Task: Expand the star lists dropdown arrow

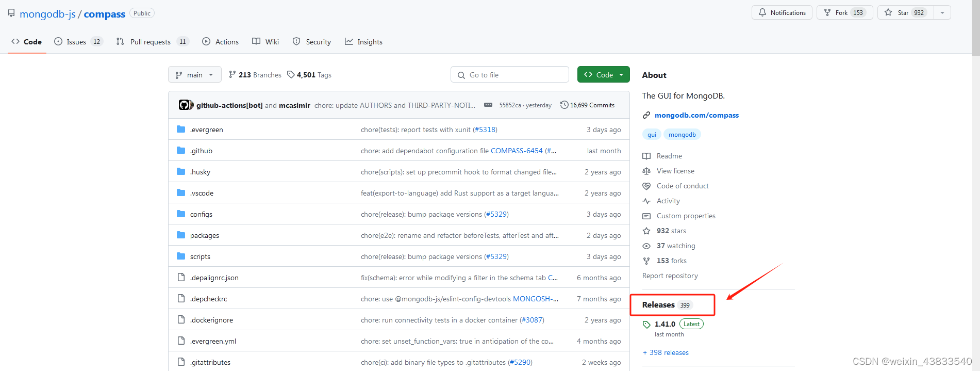Action: tap(942, 13)
